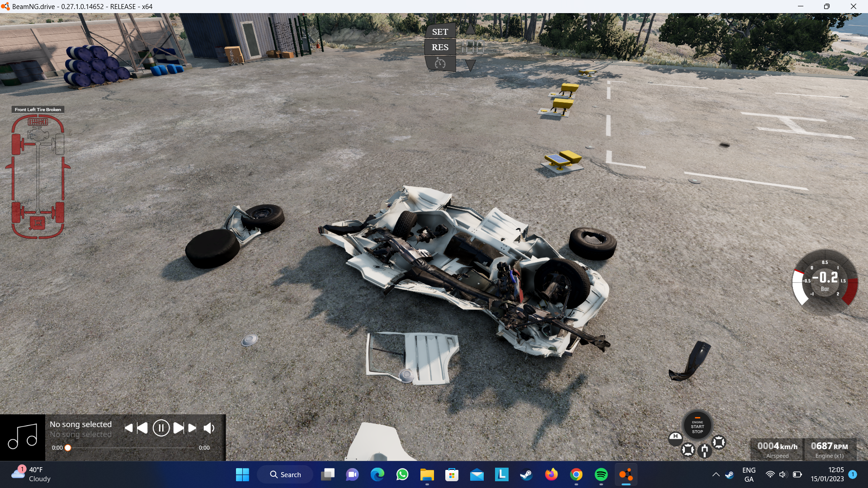868x488 pixels.
Task: Open the weather widget showing 40°F Cloudy
Action: click(x=32, y=474)
